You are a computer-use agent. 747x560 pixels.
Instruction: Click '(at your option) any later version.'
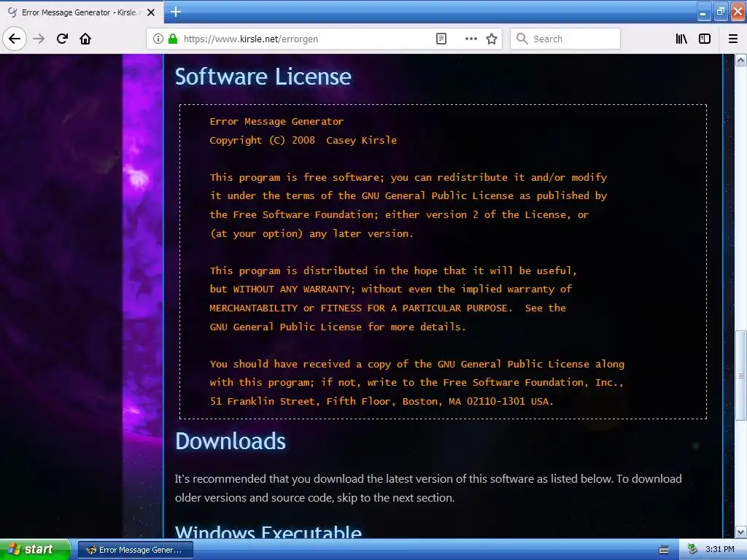(x=311, y=233)
